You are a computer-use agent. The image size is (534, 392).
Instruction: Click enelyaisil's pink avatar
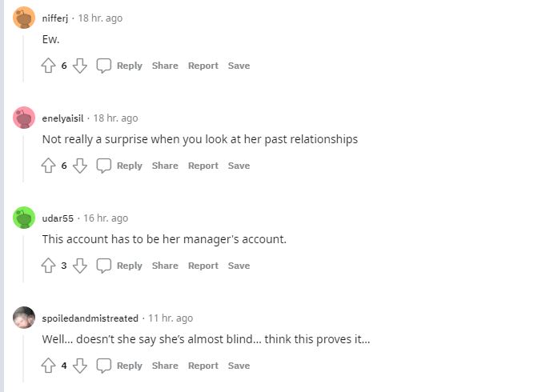[x=24, y=118]
